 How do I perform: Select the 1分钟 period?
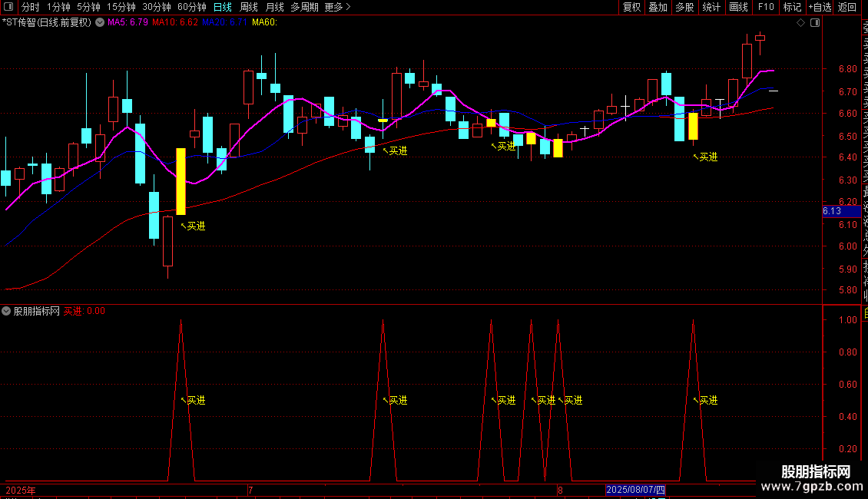tap(58, 7)
